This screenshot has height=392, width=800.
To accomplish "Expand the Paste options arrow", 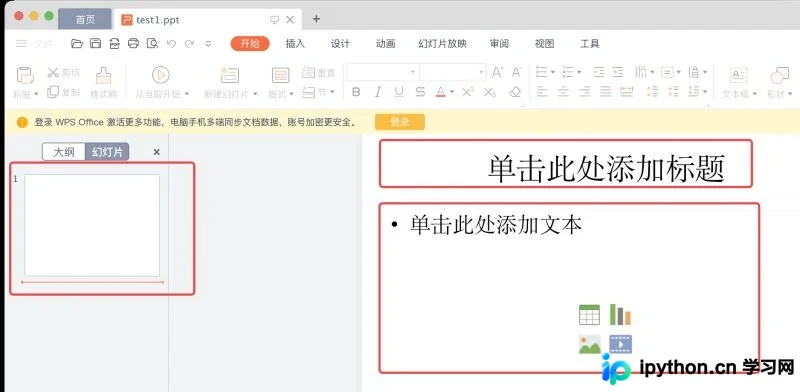I will [x=36, y=94].
